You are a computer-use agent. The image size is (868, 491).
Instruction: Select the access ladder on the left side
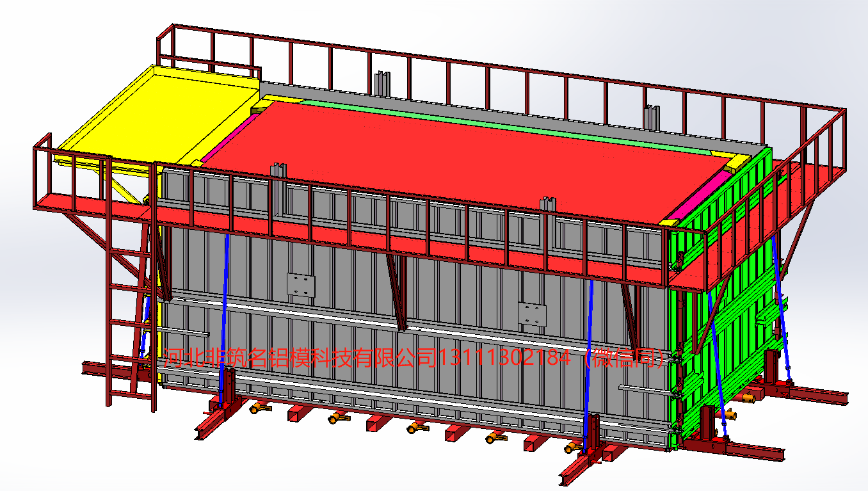point(131,285)
